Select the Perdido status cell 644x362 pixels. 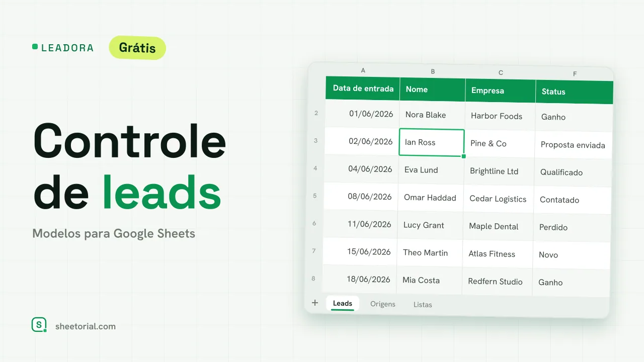click(x=572, y=228)
